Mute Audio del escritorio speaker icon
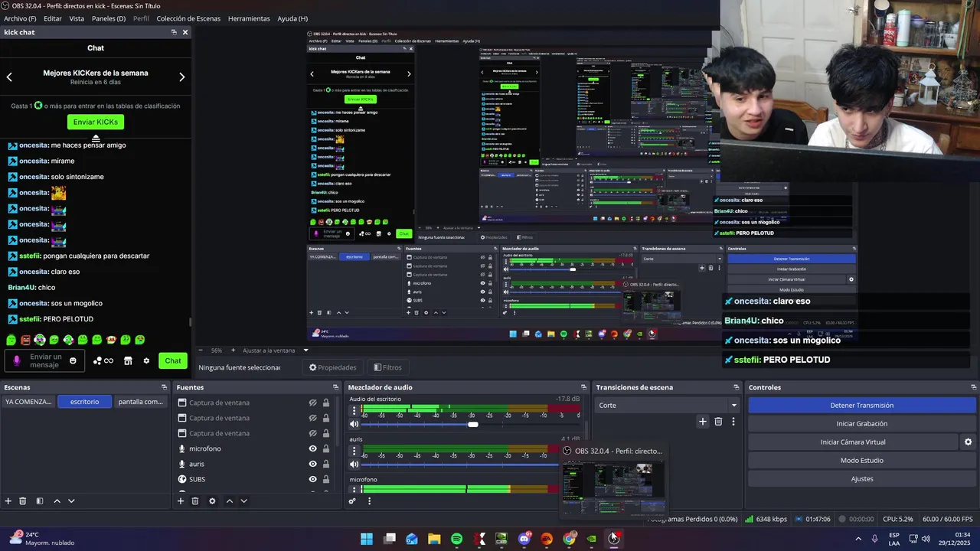Screen dimensions: 980x551 (354, 424)
